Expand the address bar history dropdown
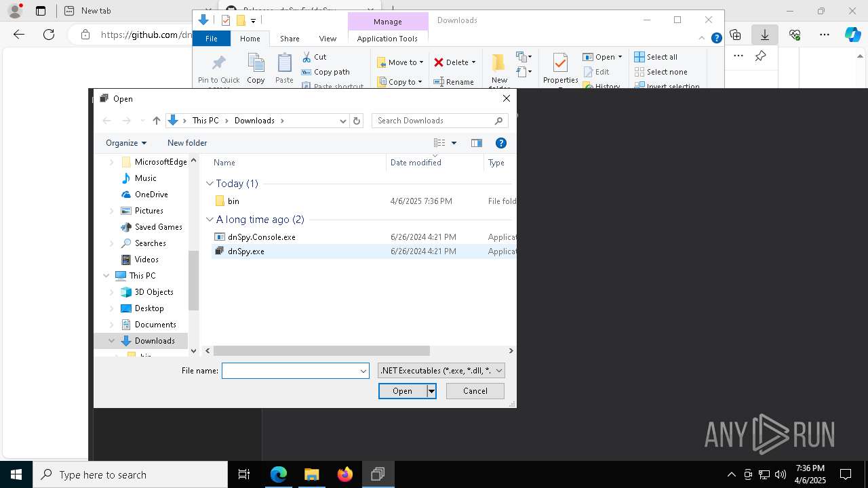This screenshot has width=868, height=488. (x=342, y=121)
